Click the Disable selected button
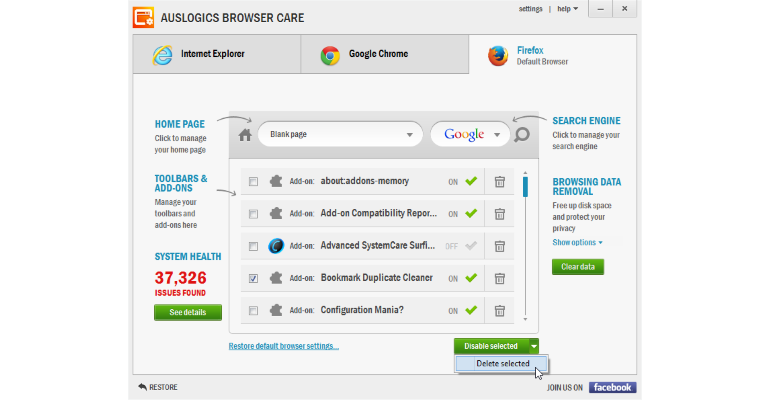770x400 pixels. coord(491,347)
